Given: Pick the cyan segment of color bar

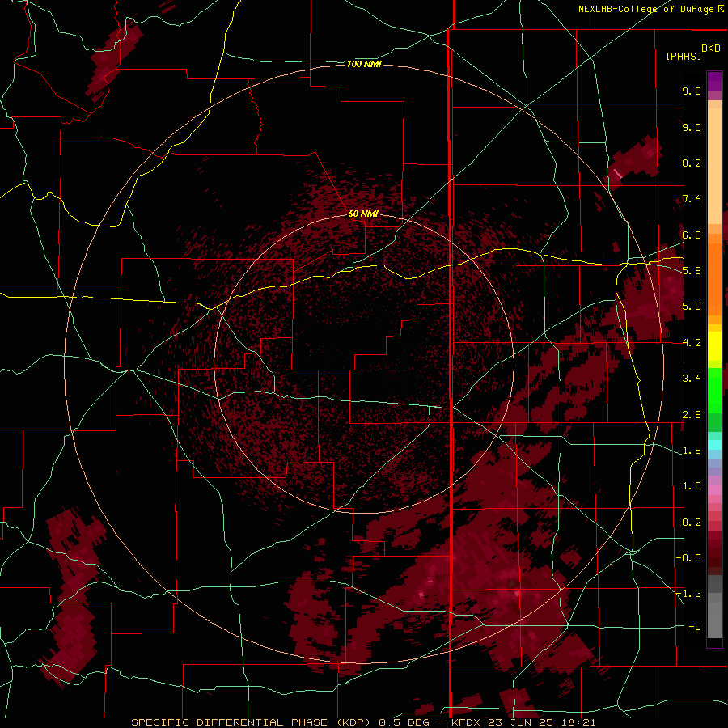Looking at the screenshot, I should point(714,445).
